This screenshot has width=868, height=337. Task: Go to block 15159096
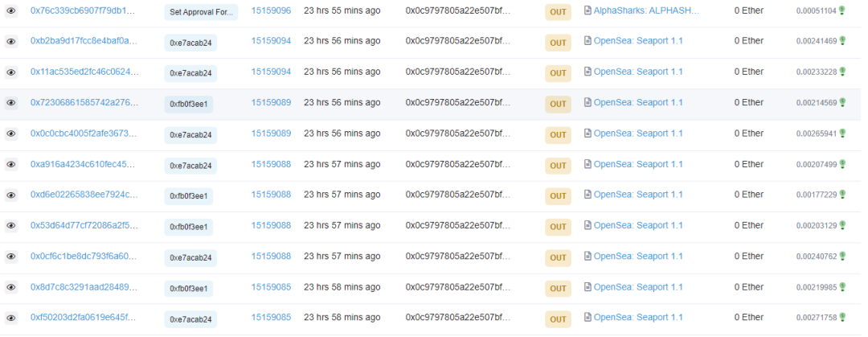[x=271, y=10]
